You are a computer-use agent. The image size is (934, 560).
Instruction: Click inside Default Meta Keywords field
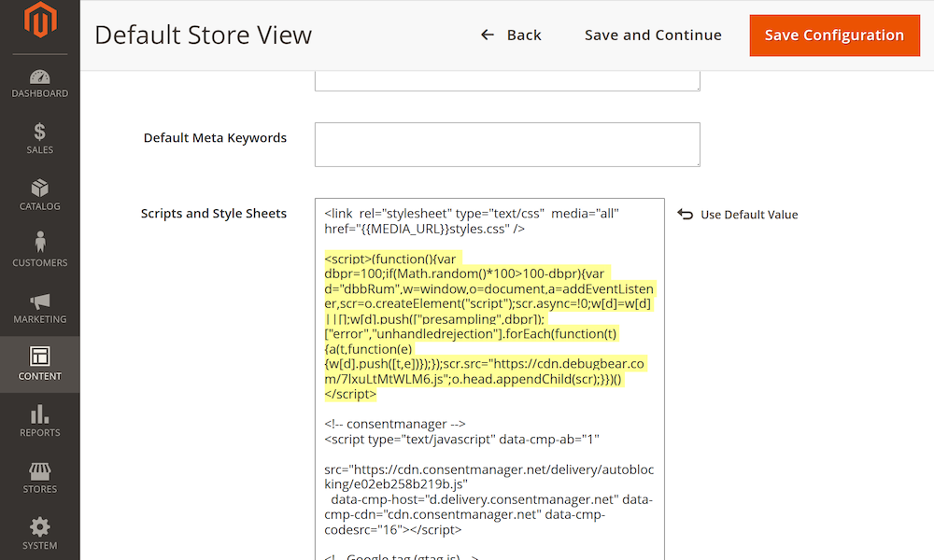507,144
